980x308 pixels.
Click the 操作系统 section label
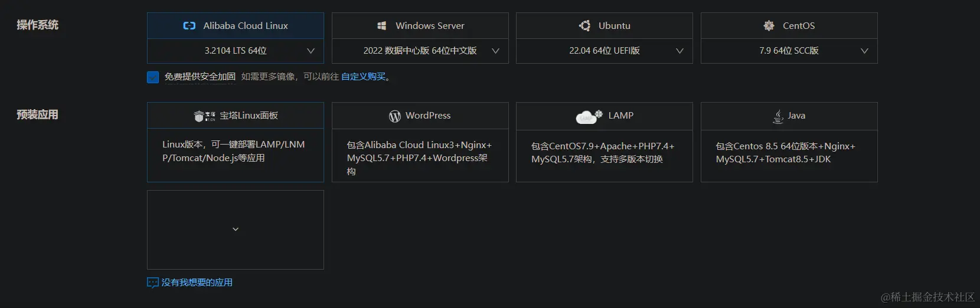[38, 25]
